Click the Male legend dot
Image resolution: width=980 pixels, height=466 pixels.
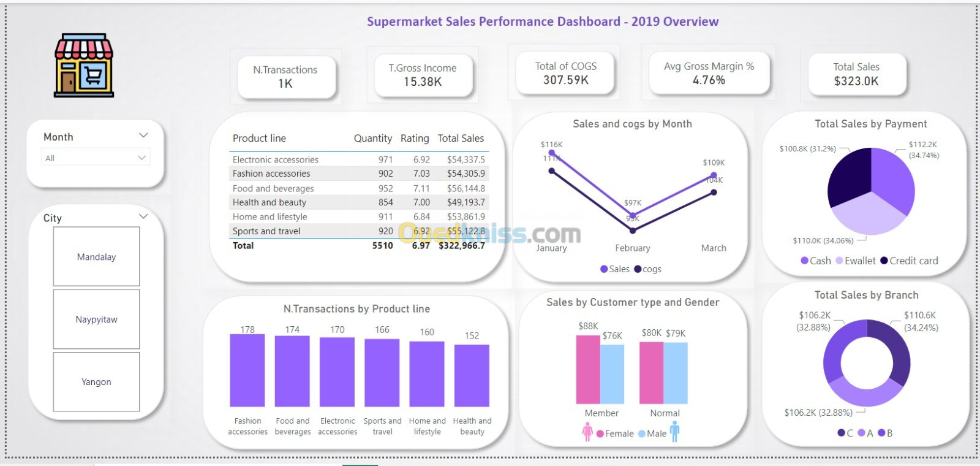point(642,434)
